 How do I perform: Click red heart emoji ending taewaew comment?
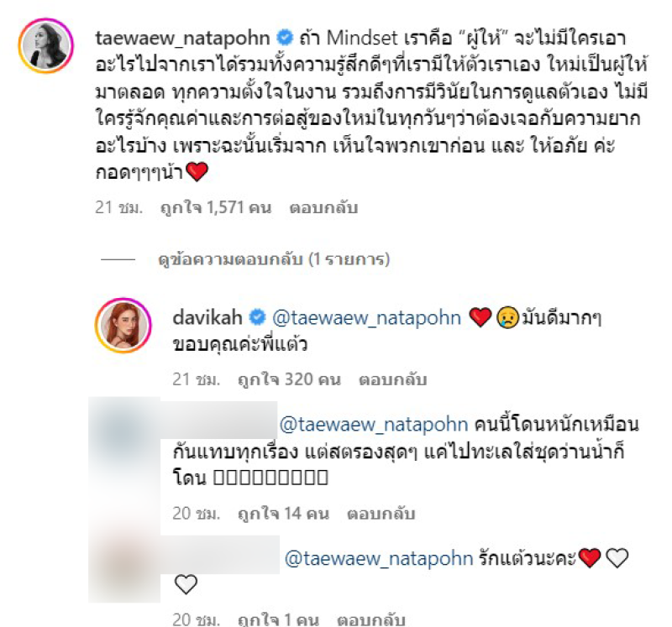click(197, 172)
